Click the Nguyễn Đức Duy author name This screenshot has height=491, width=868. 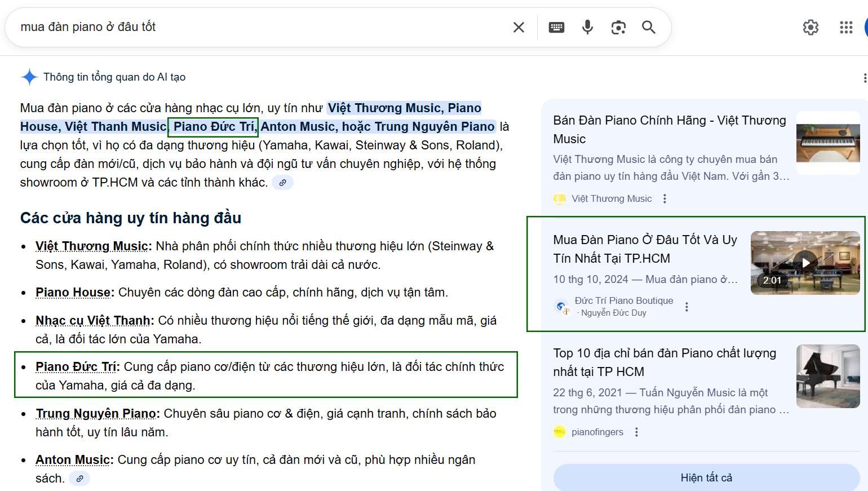click(614, 313)
